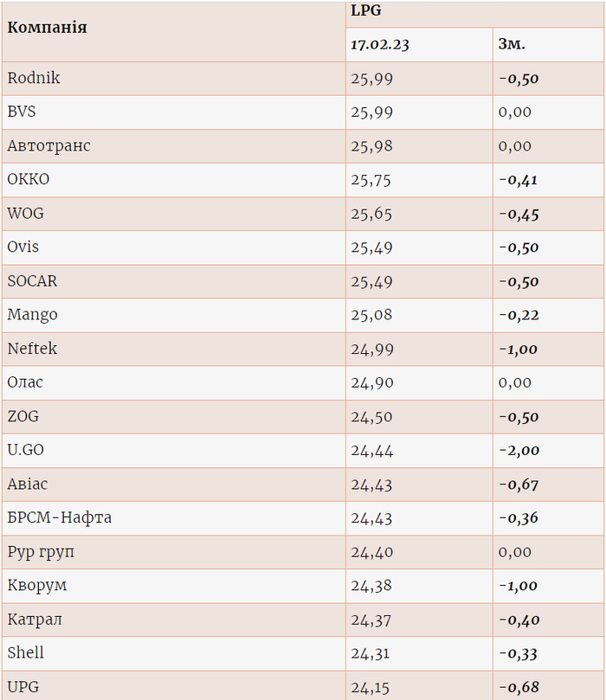
Task: Click the LPG column header
Action: tap(365, 11)
